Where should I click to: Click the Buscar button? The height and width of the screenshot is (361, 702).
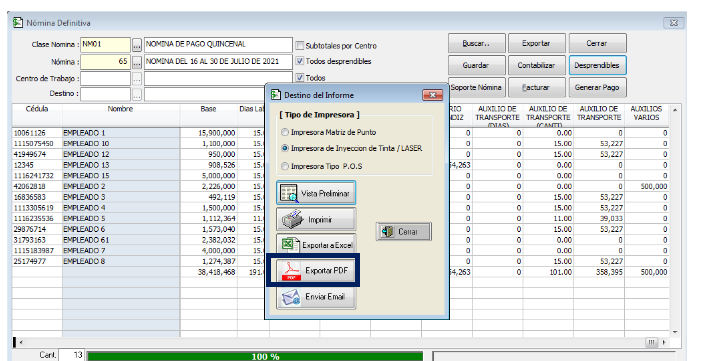(476, 43)
